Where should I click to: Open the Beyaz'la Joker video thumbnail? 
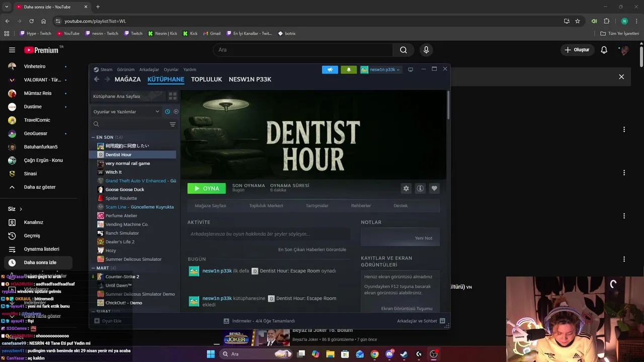257,338
